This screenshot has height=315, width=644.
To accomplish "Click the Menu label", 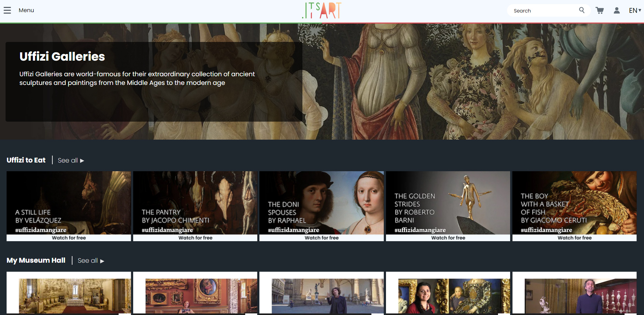I will [26, 10].
